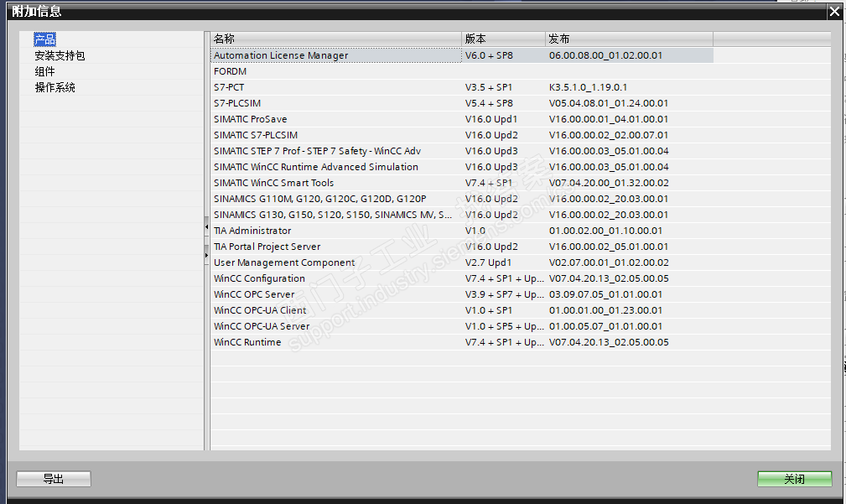The image size is (846, 504).
Task: Select 操作系统 in the left list
Action: click(x=54, y=87)
